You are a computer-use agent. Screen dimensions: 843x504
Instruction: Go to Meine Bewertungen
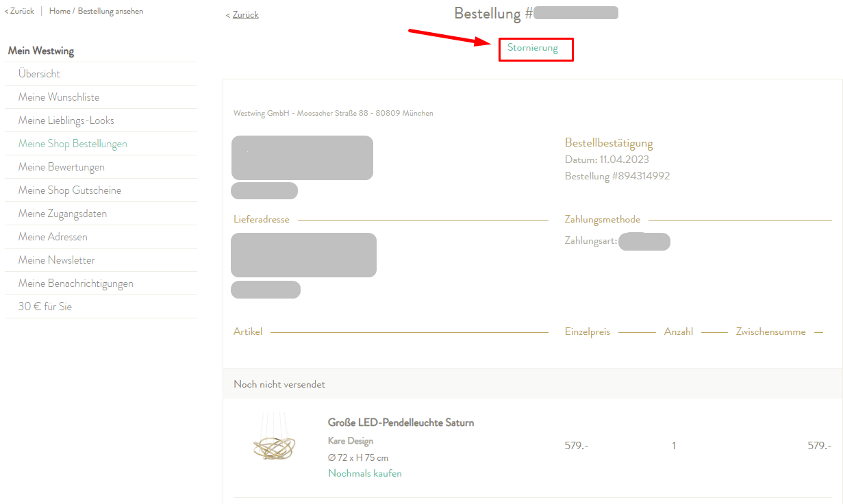tap(62, 167)
